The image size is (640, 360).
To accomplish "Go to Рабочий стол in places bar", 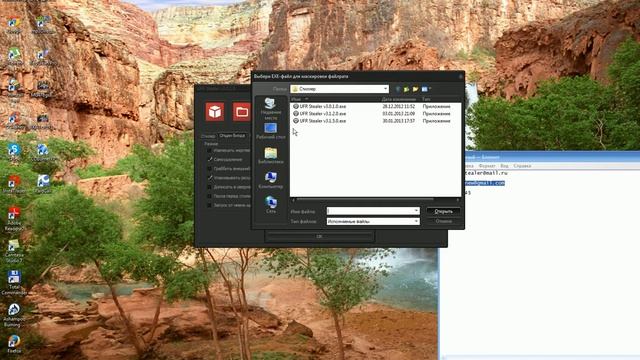I will (x=271, y=131).
